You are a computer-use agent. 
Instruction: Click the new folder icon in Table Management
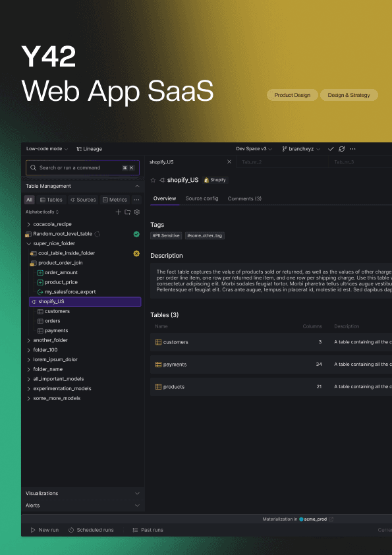(127, 212)
